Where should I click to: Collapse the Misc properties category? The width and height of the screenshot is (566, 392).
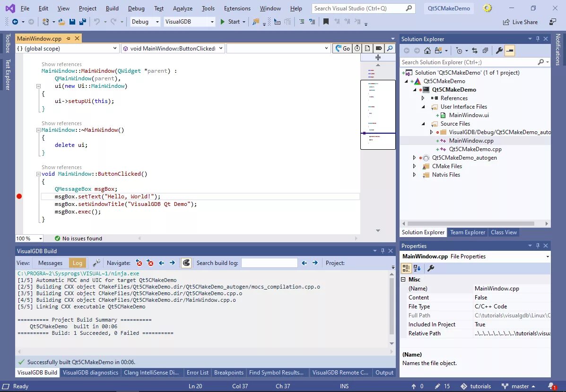403,280
